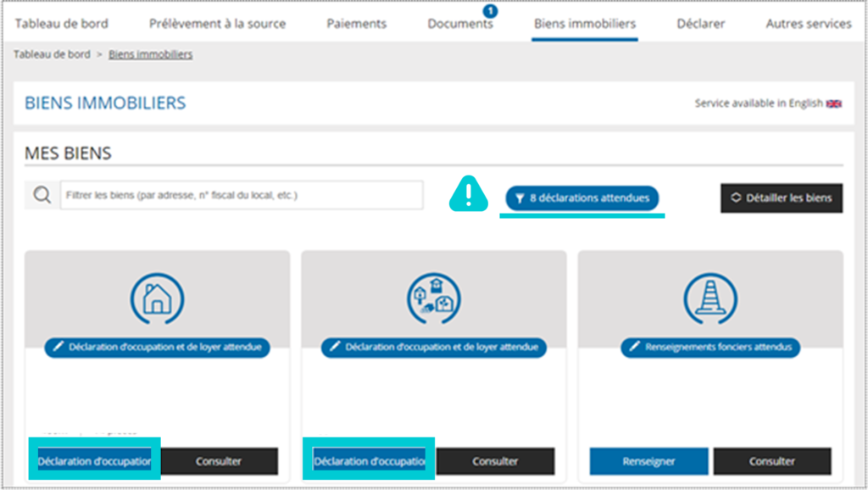The height and width of the screenshot is (490, 868).
Task: Open the Paiements tab
Action: 357,24
